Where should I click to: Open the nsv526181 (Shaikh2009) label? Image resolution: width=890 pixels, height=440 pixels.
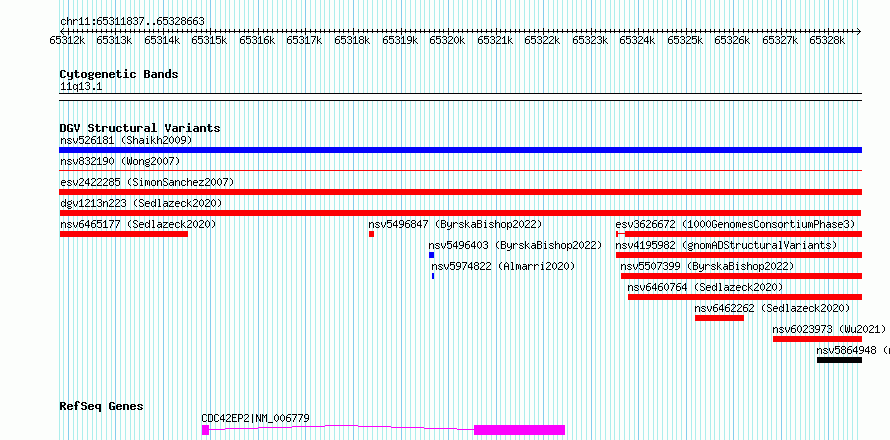coord(126,140)
